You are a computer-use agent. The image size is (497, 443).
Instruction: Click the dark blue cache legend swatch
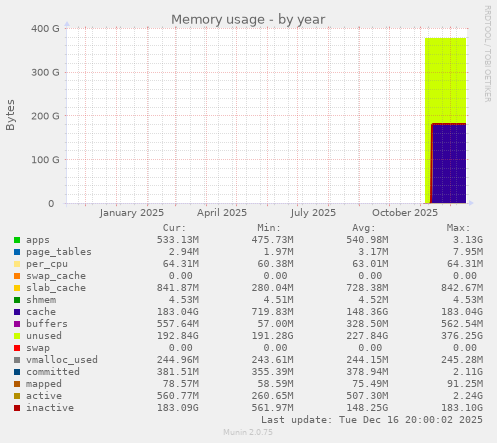(17, 312)
